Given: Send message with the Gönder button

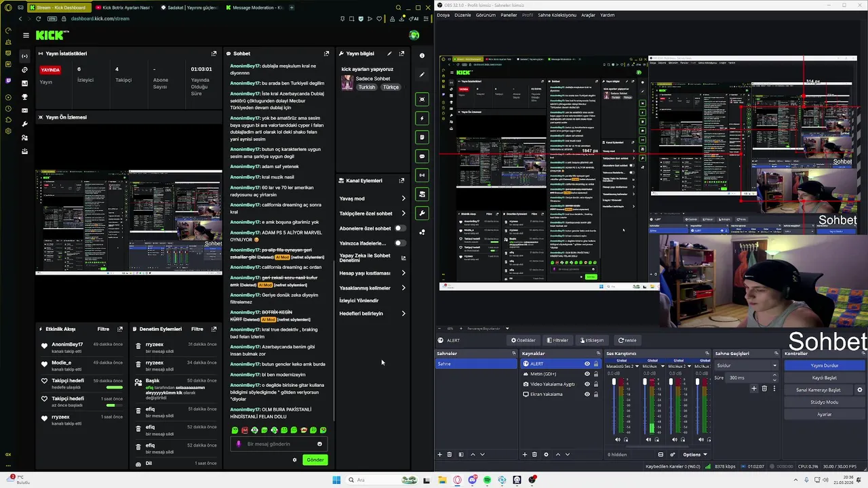Looking at the screenshot, I should click(315, 460).
